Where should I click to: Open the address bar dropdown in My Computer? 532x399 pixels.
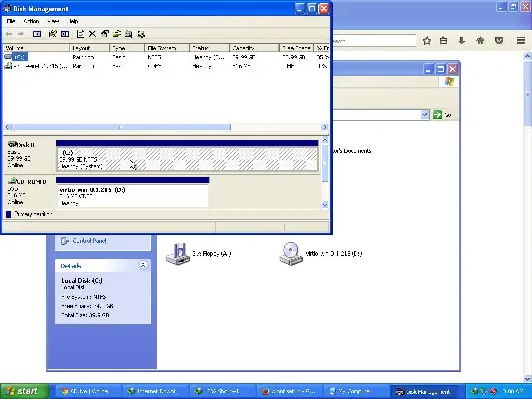coord(424,115)
